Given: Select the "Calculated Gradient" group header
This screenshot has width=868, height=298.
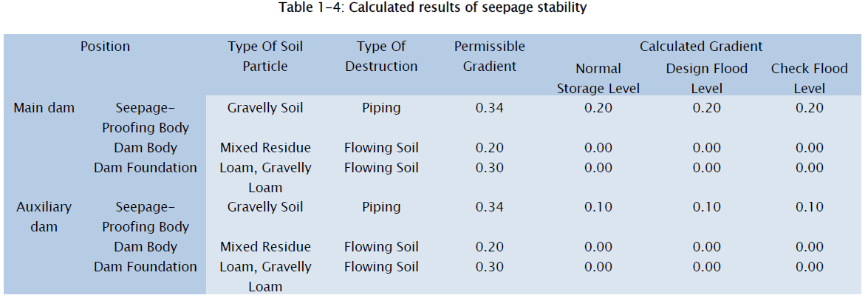Looking at the screenshot, I should (701, 47).
